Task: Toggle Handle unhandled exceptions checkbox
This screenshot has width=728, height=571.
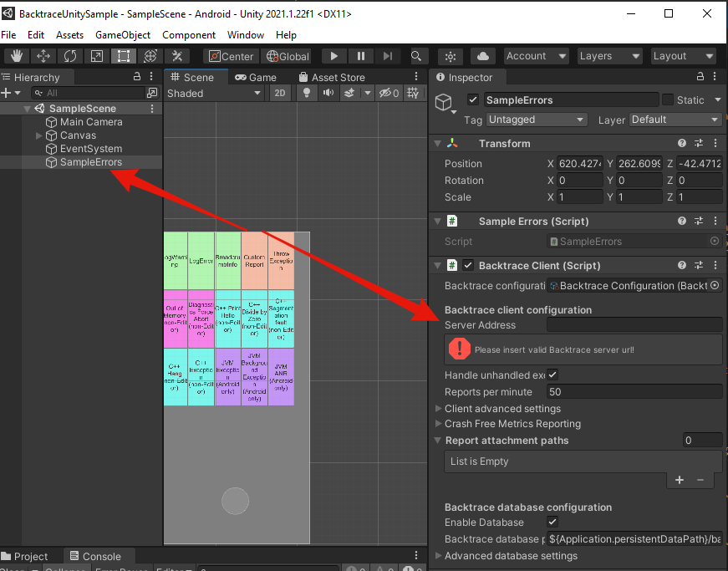Action: (x=552, y=375)
